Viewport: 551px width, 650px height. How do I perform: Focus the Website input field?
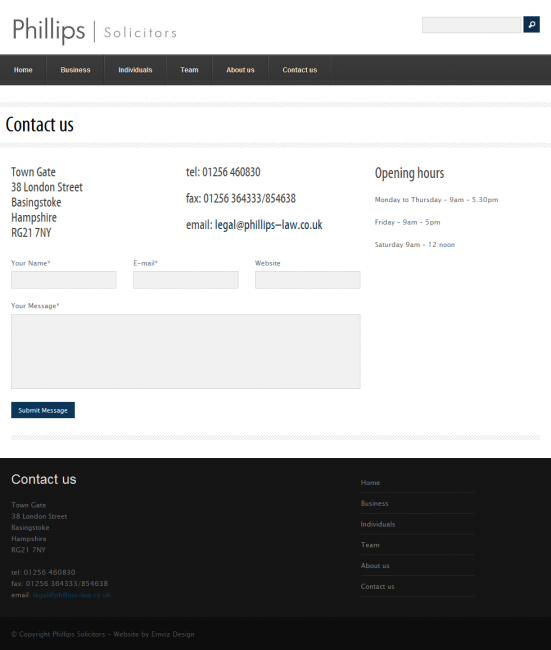pyautogui.click(x=308, y=280)
